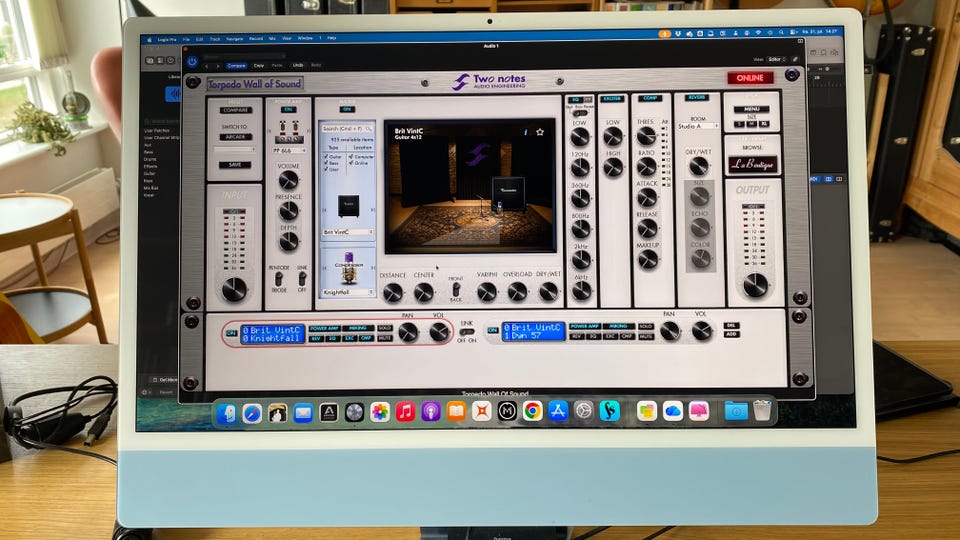Viewport: 960px width, 540px height.
Task: Open Music app from the Dock
Action: point(405,412)
